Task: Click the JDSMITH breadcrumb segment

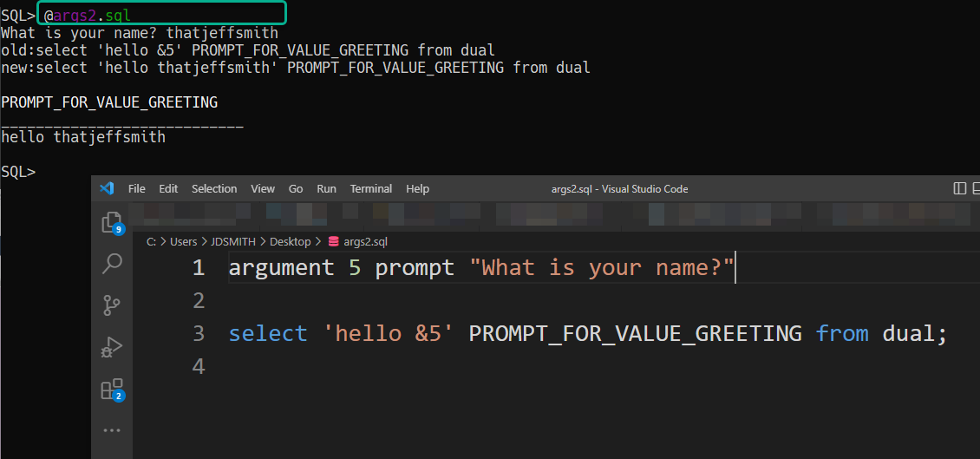Action: click(x=233, y=241)
